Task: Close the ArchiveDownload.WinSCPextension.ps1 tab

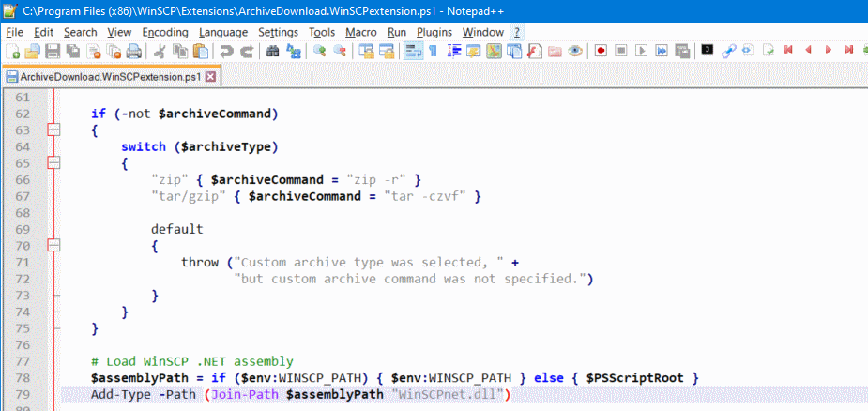Action: point(210,77)
